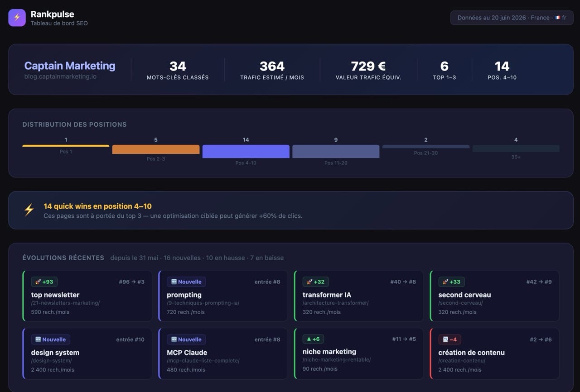This screenshot has width=580, height=392.
Task: Click the design system keyword title
Action: coord(55,353)
